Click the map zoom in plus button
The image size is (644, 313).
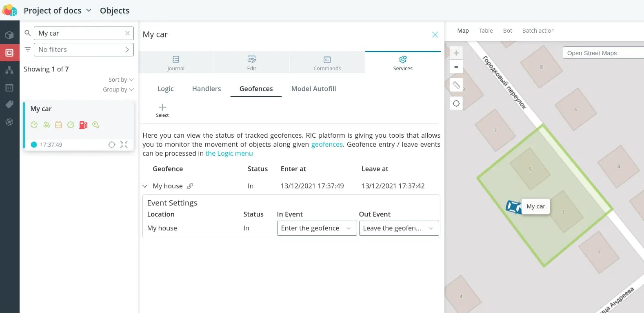click(x=456, y=53)
